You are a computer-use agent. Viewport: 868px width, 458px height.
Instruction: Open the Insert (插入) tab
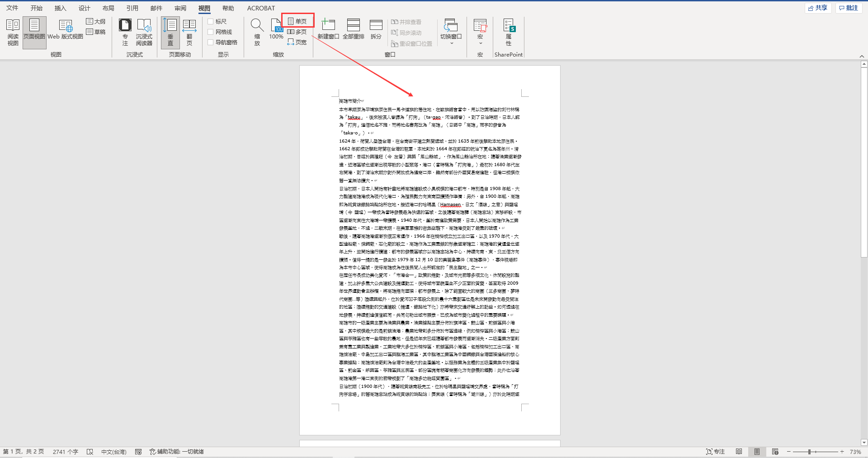(x=61, y=8)
